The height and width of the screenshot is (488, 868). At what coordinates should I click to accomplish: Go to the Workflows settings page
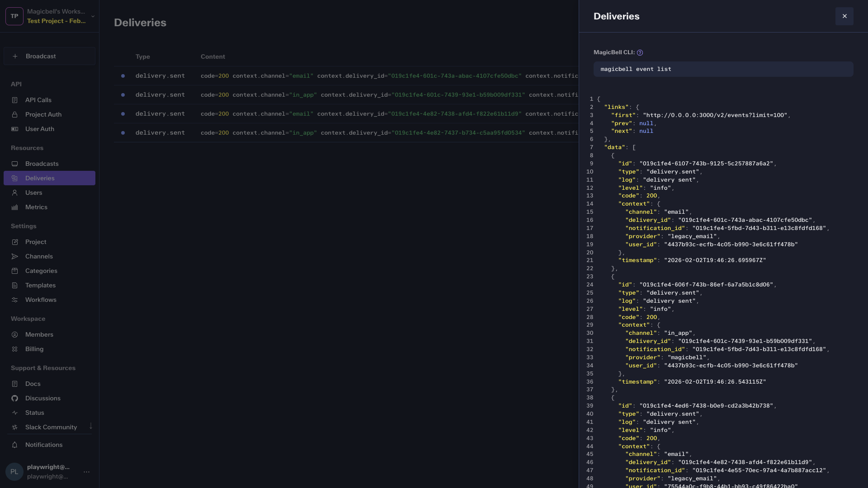point(49,300)
